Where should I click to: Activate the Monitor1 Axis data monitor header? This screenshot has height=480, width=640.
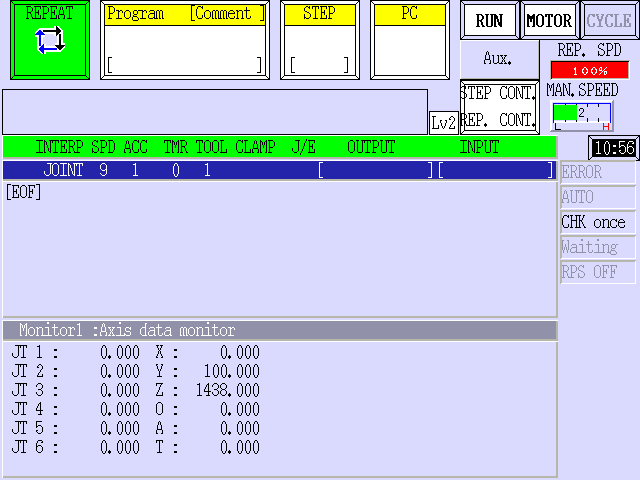click(x=280, y=330)
